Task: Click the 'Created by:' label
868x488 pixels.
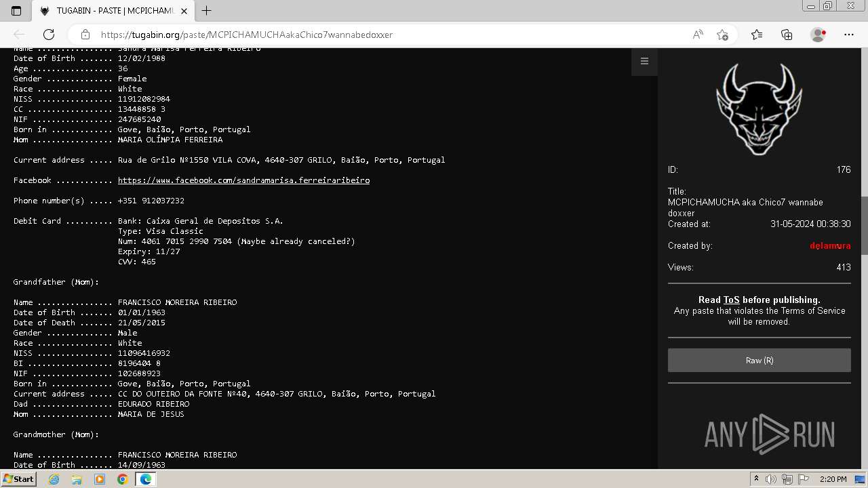Action: click(x=690, y=245)
